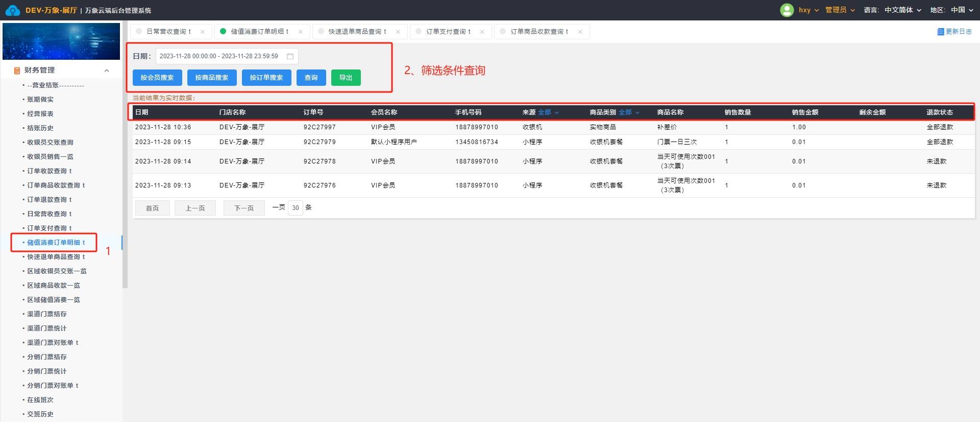980x422 pixels.
Task: Click the blue sidebar banner image
Action: [x=61, y=41]
